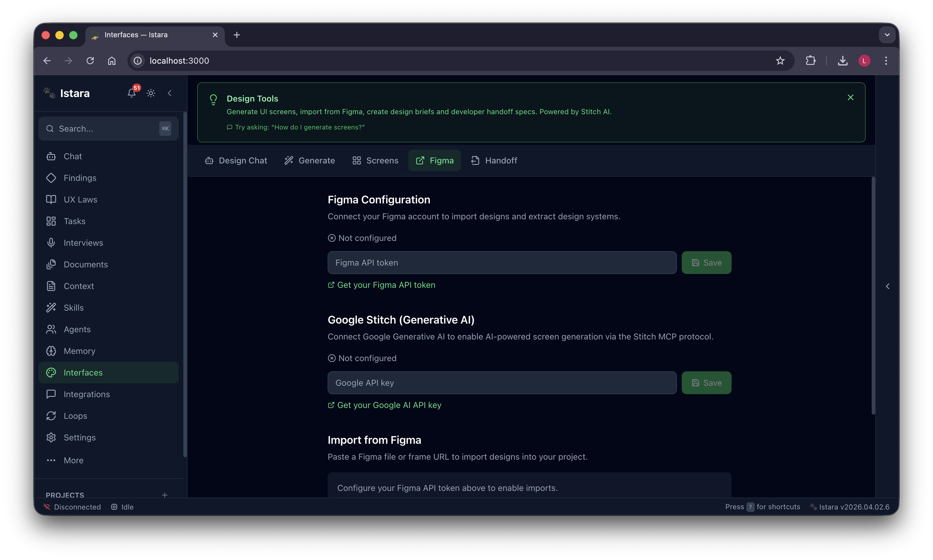This screenshot has height=560, width=933.
Task: Open the browser tab list dropdown
Action: 887,35
